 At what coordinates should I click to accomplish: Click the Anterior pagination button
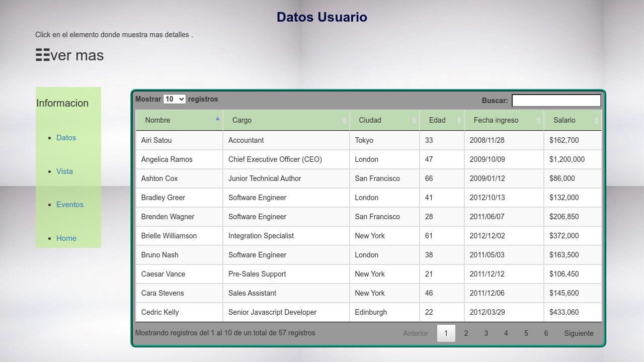(416, 333)
